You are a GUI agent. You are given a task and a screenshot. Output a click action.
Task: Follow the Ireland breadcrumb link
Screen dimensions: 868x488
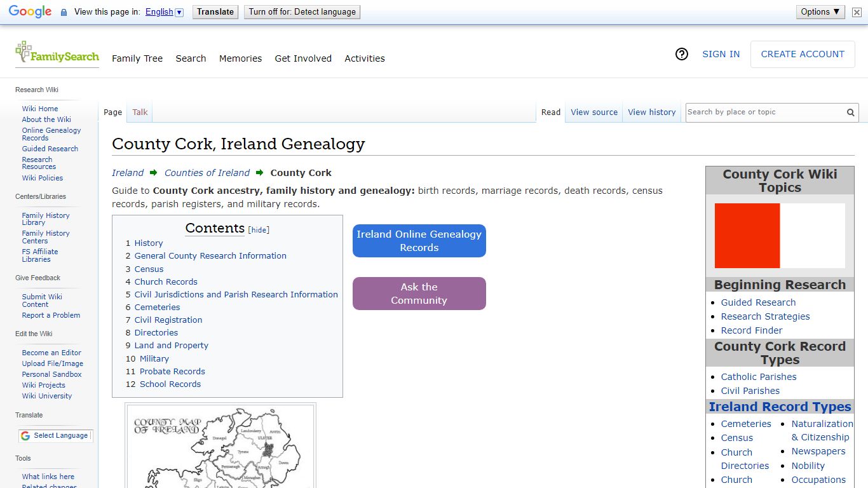click(128, 173)
